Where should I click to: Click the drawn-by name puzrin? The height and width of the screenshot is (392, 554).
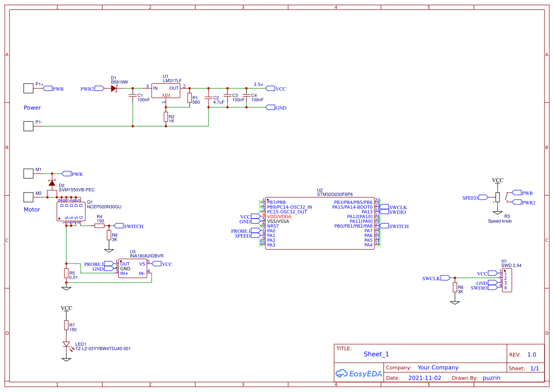[x=492, y=378]
